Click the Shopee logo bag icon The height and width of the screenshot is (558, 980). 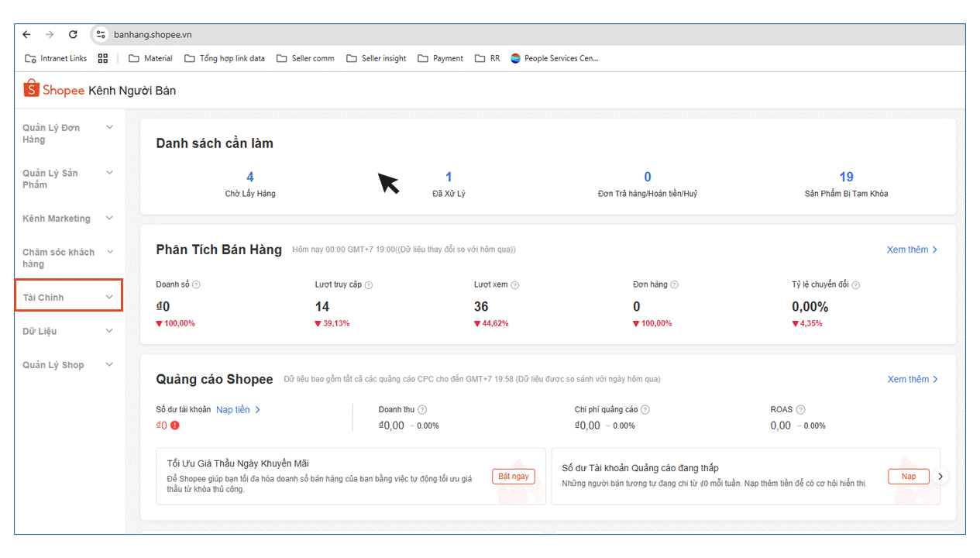pyautogui.click(x=31, y=90)
